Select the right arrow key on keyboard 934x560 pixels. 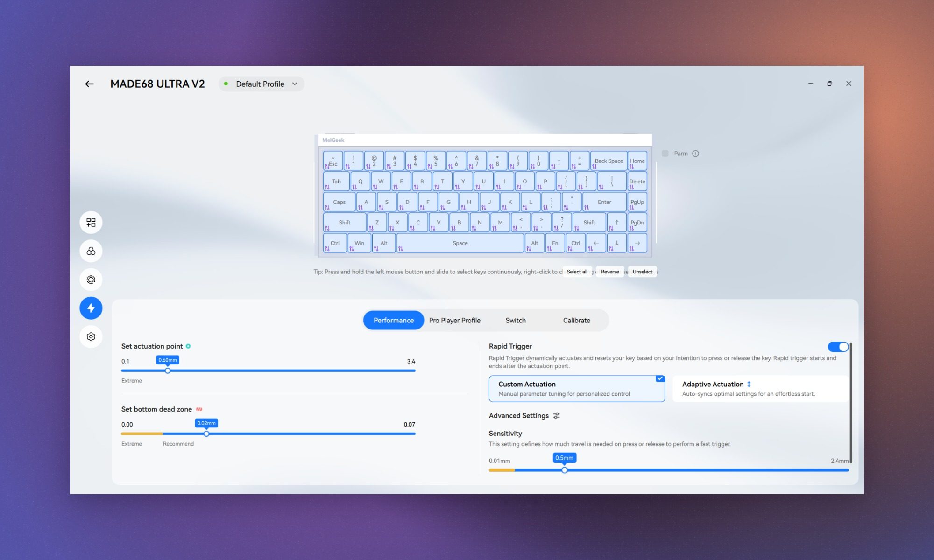(637, 243)
